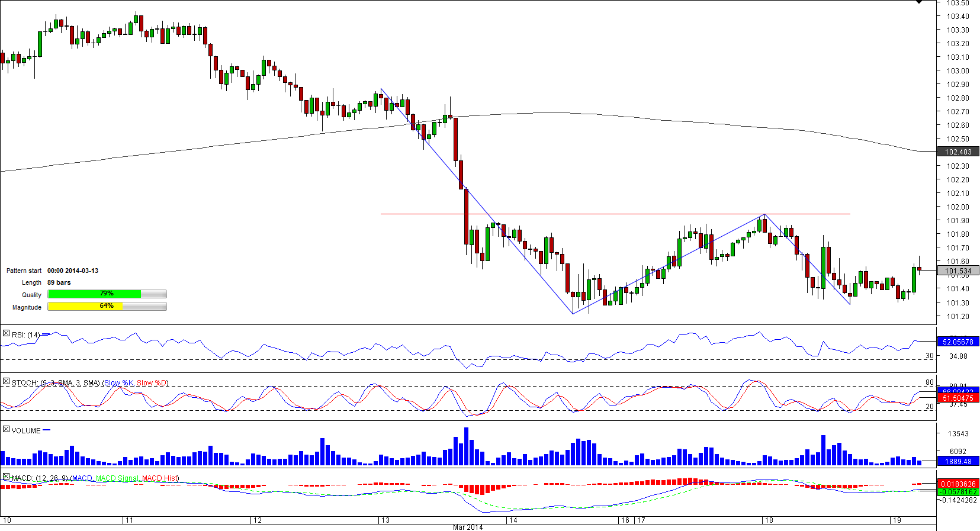Image resolution: width=980 pixels, height=531 pixels.
Task: Click the yellow Magnitude 64% bar
Action: coord(85,307)
